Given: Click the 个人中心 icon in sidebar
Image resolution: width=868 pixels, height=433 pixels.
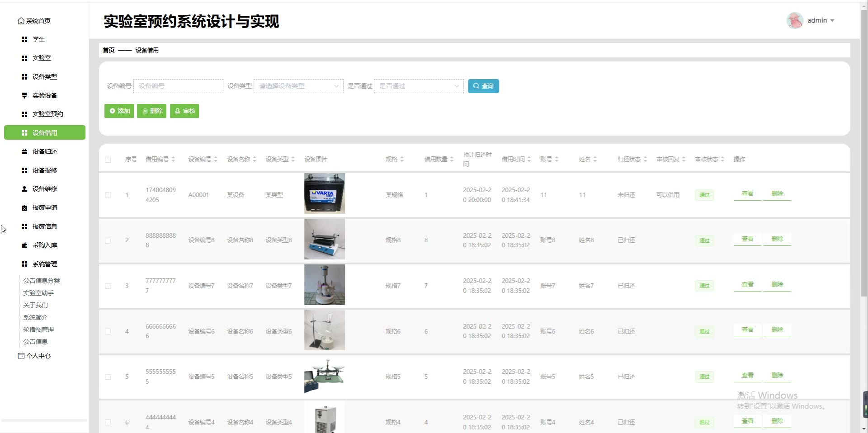Looking at the screenshot, I should [x=21, y=356].
